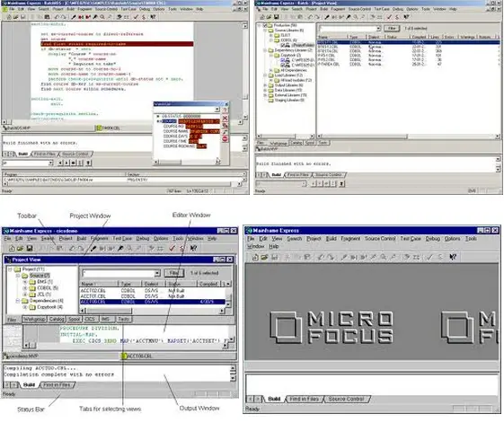
Task: Open the Options menu in Micro Focus logo window
Action: 452,239
